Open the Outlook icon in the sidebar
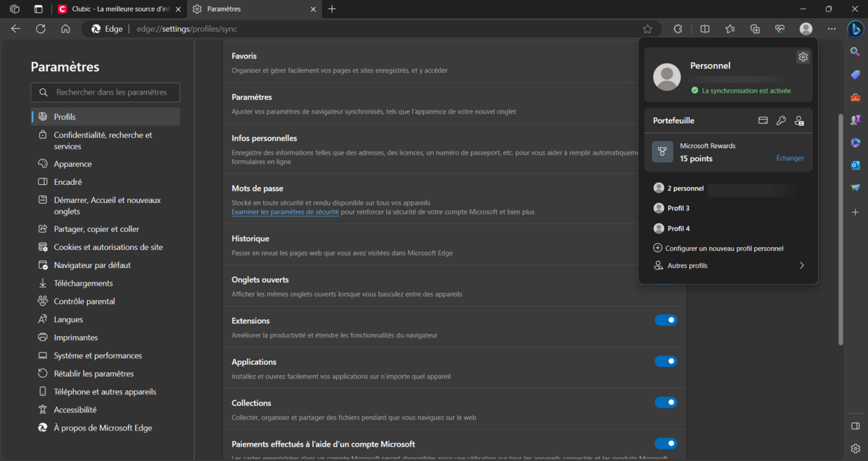The width and height of the screenshot is (868, 461). click(x=855, y=165)
